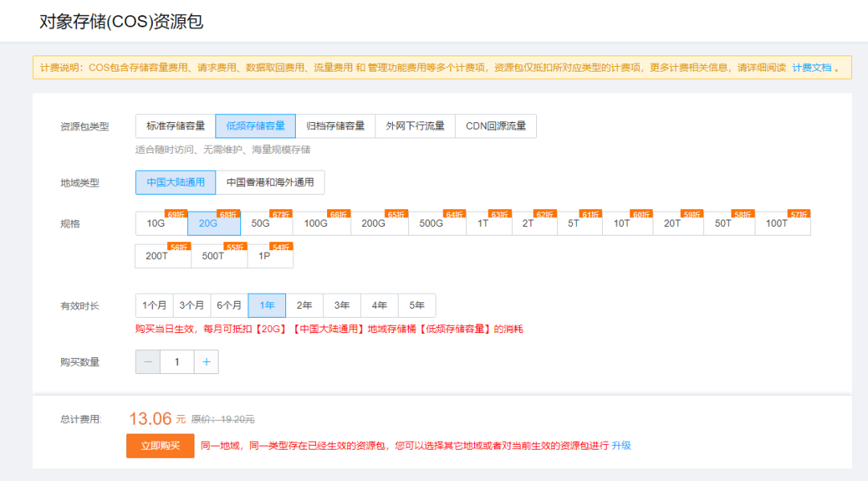Decrease purchase quantity with minus button
868x481 pixels.
[x=148, y=362]
